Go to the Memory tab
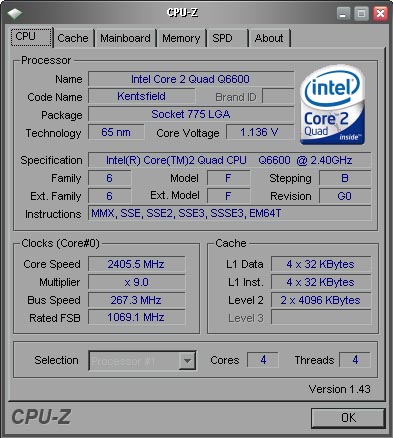 (181, 38)
